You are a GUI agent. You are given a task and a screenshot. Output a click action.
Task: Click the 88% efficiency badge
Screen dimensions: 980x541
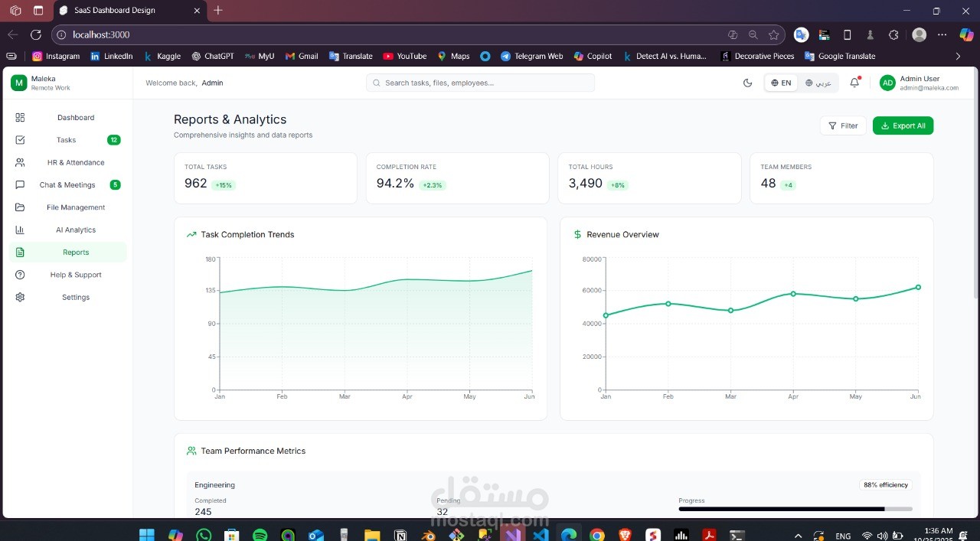coord(886,485)
